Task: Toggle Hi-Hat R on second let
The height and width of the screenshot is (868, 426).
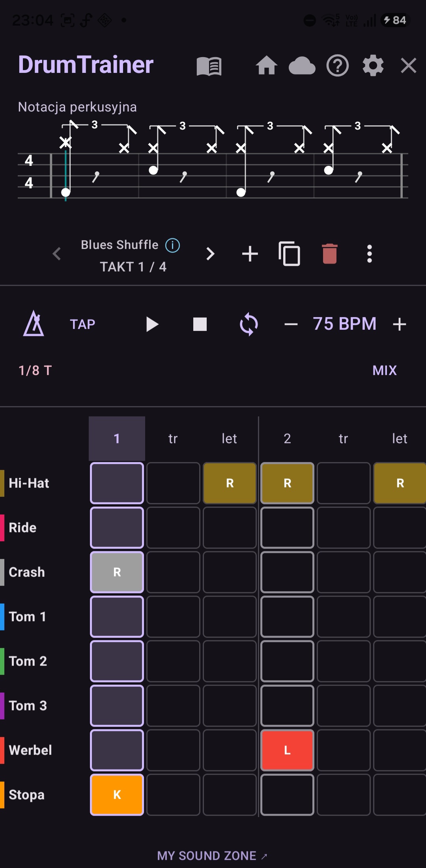Action: click(400, 483)
